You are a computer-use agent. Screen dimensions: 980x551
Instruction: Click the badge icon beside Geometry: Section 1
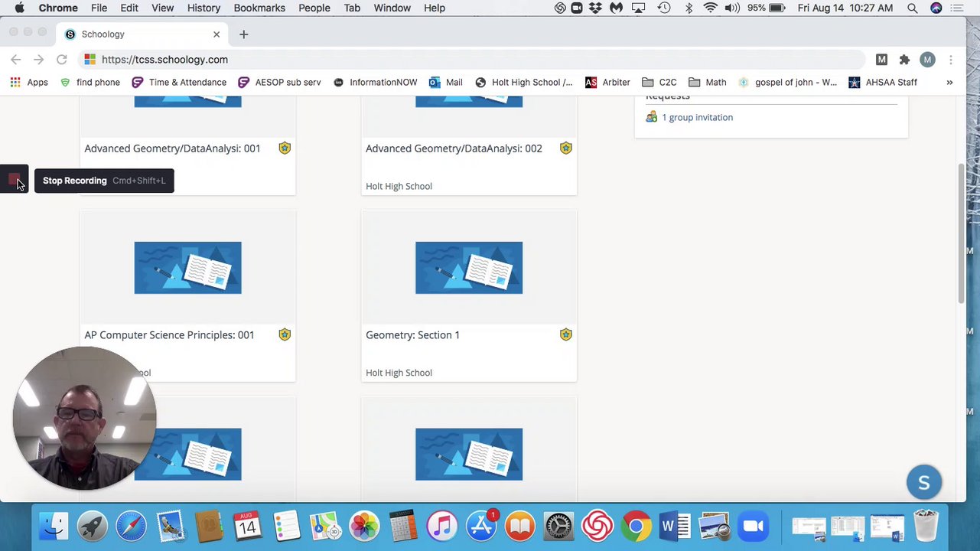(x=566, y=334)
